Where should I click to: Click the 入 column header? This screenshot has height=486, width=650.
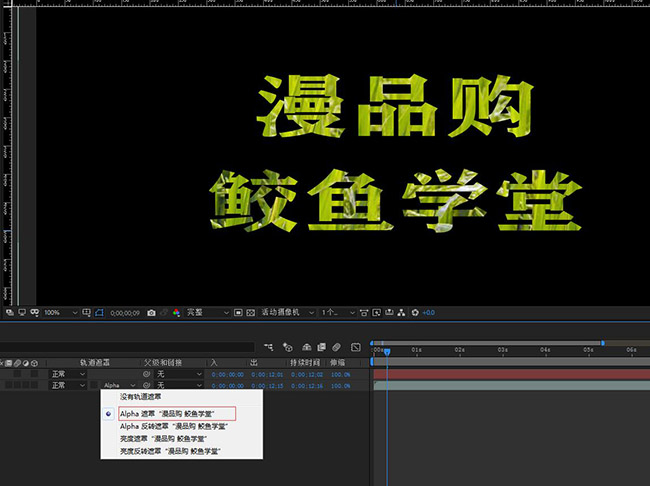(214, 363)
